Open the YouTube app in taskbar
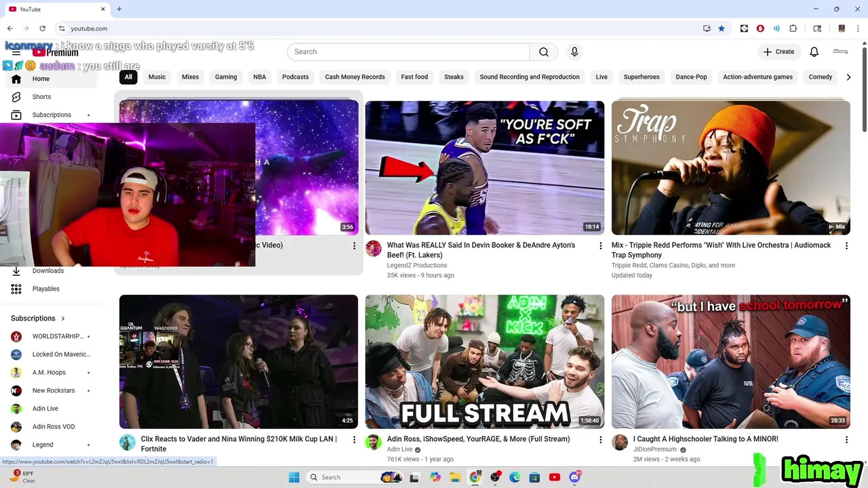This screenshot has height=488, width=868. click(555, 477)
